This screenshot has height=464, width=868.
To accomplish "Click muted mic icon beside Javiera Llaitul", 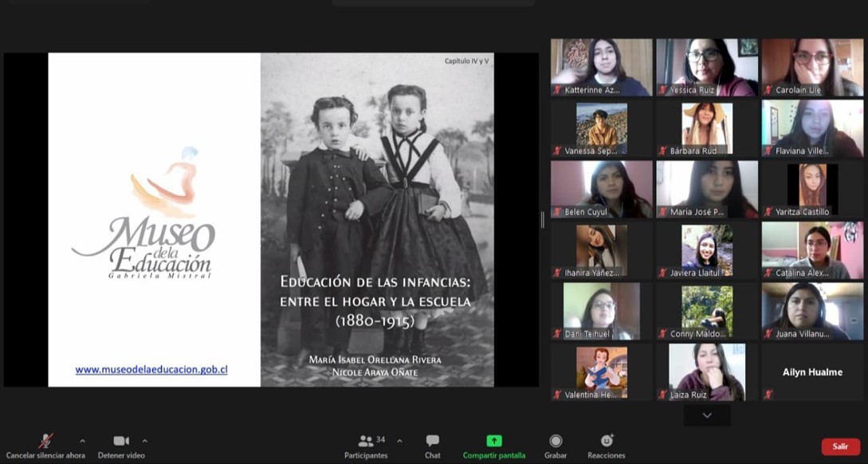I will (662, 273).
